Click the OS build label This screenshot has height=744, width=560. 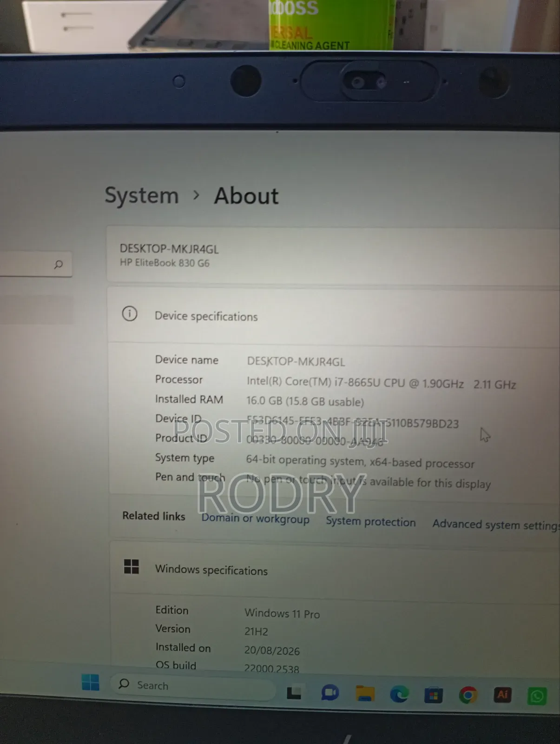tap(176, 665)
